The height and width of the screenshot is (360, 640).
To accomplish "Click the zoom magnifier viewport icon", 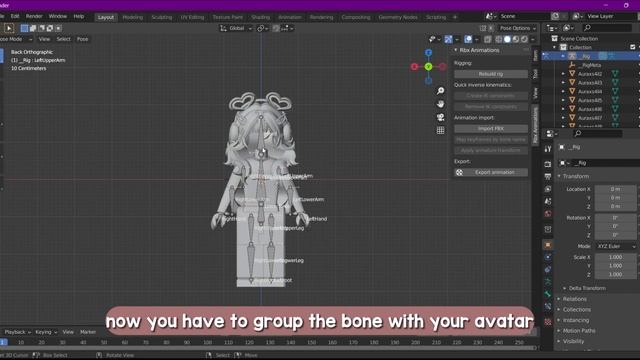I will [440, 91].
